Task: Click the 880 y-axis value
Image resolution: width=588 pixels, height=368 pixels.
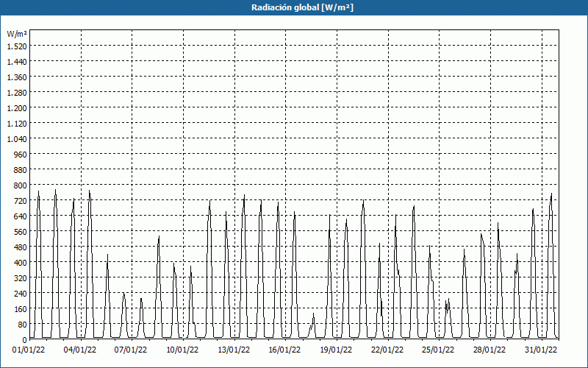Action: (21, 170)
